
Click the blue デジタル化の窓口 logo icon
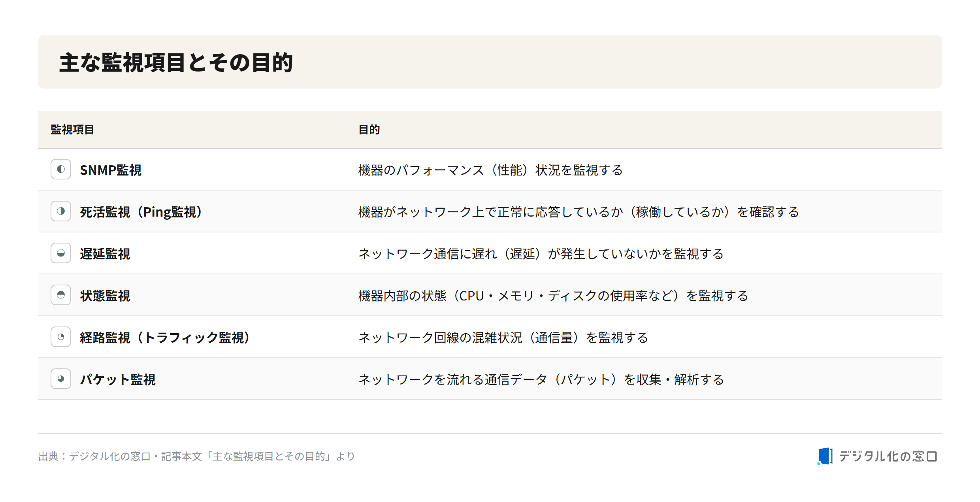tap(825, 456)
